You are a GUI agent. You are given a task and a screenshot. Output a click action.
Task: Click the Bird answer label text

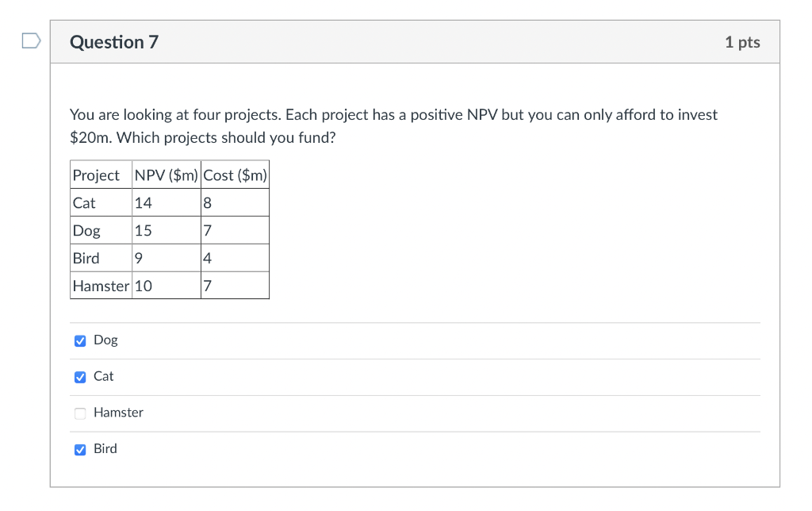coord(105,449)
